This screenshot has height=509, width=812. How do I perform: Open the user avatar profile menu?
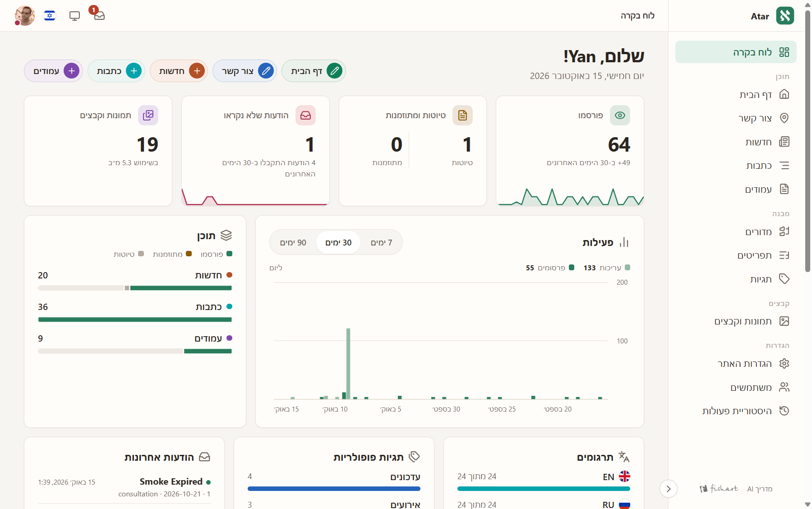point(25,16)
